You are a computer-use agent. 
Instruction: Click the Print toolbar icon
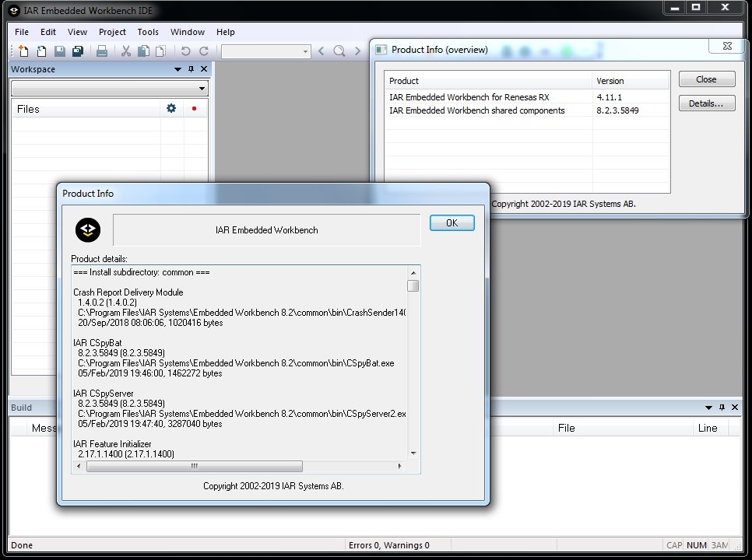102,51
